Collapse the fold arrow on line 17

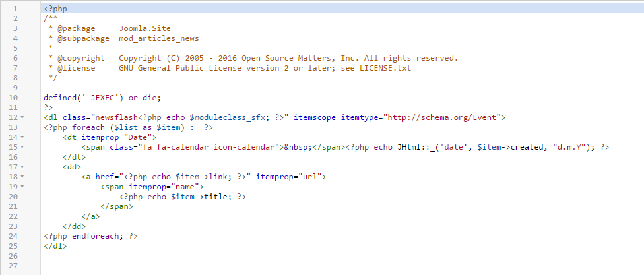[22, 167]
